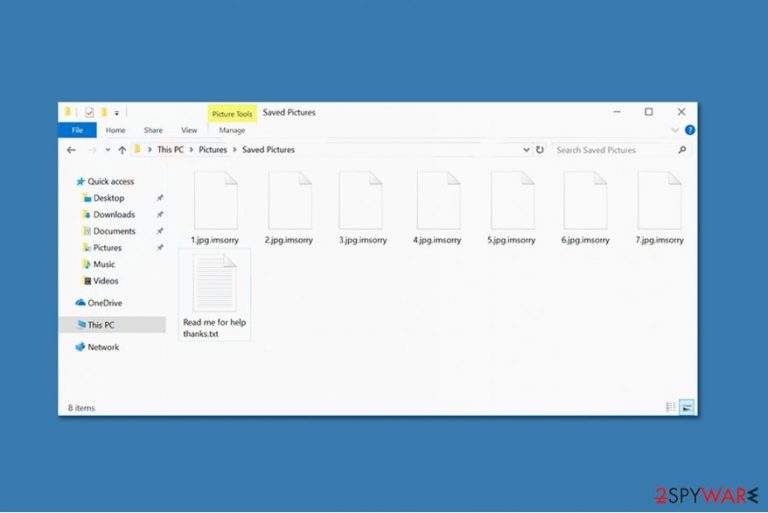This screenshot has width=768, height=513.
Task: Expand the ribbon with the chevron
Action: [x=675, y=130]
